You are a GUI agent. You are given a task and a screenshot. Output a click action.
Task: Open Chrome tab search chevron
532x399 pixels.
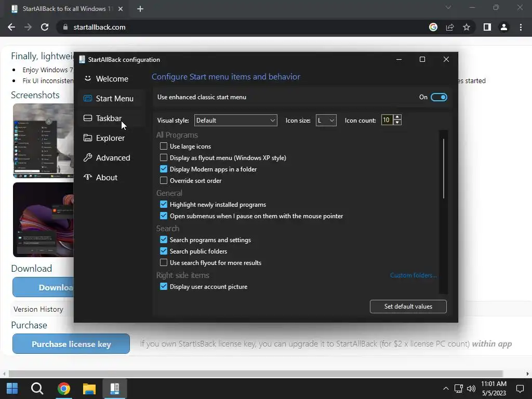pyautogui.click(x=448, y=7)
